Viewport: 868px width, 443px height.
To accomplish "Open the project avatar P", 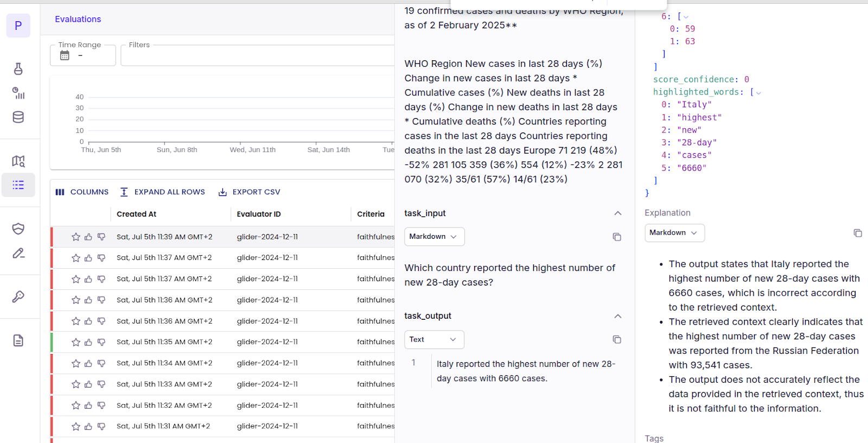I will (x=18, y=26).
